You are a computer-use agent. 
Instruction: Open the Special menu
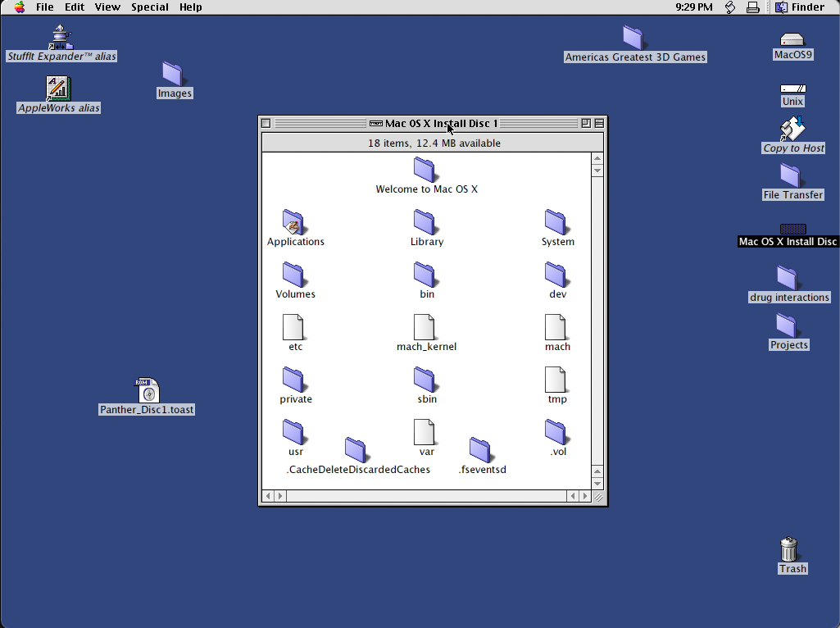pos(150,7)
